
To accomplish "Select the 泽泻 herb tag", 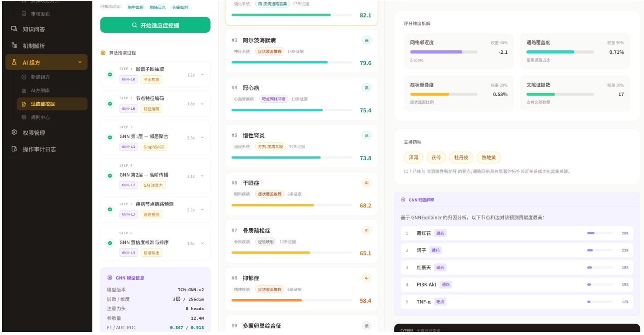I will pyautogui.click(x=413, y=157).
